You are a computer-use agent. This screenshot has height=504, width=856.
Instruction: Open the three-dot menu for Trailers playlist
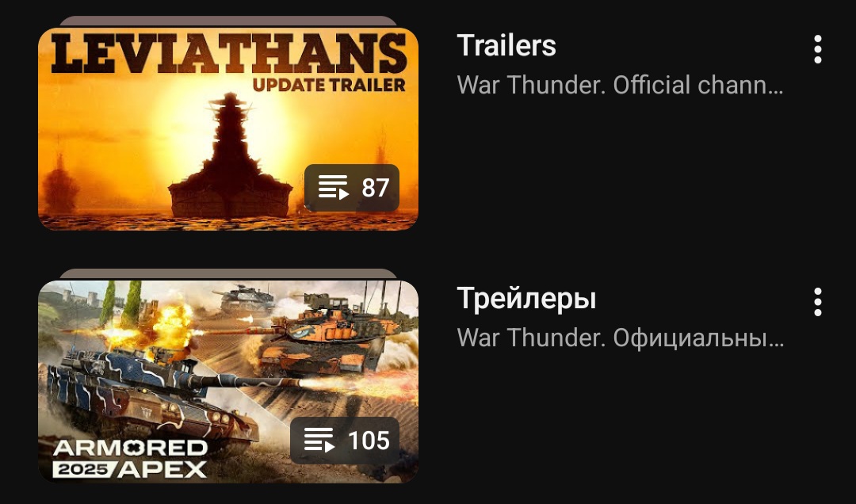pyautogui.click(x=817, y=49)
